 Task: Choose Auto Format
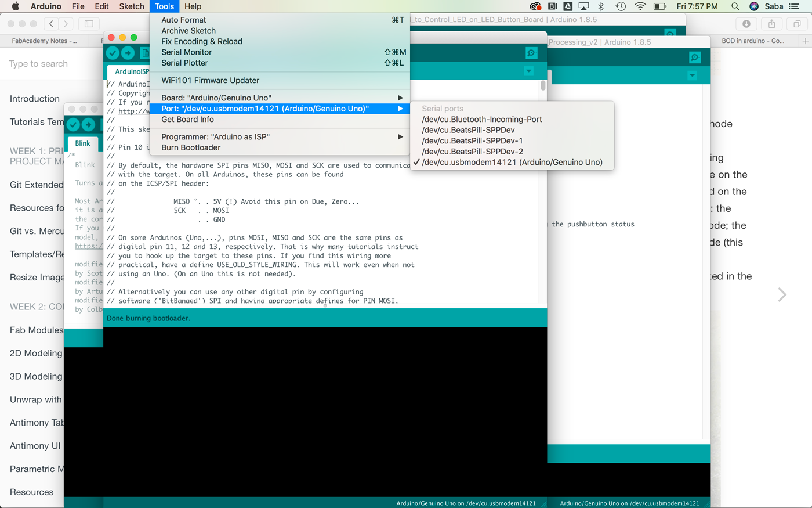tap(280, 20)
